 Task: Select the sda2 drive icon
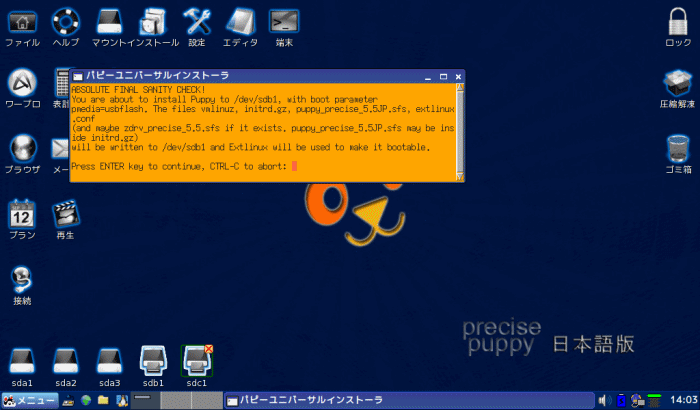[x=66, y=362]
